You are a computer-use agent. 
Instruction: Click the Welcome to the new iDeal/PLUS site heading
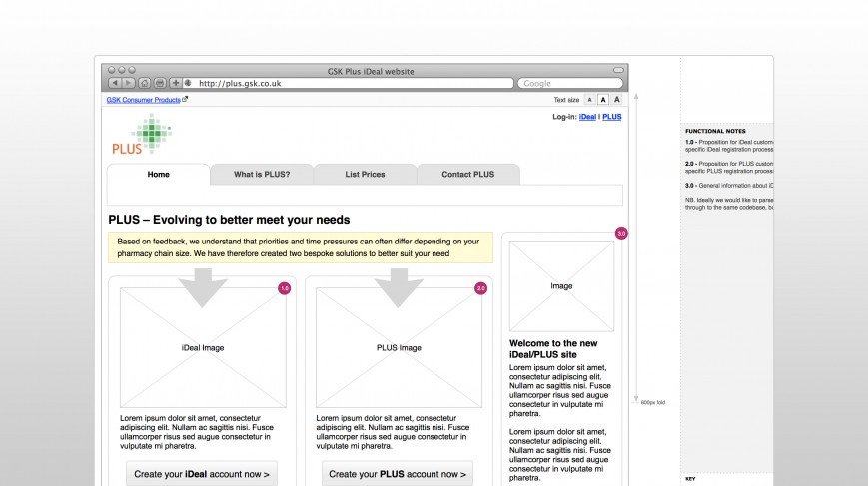tap(553, 349)
